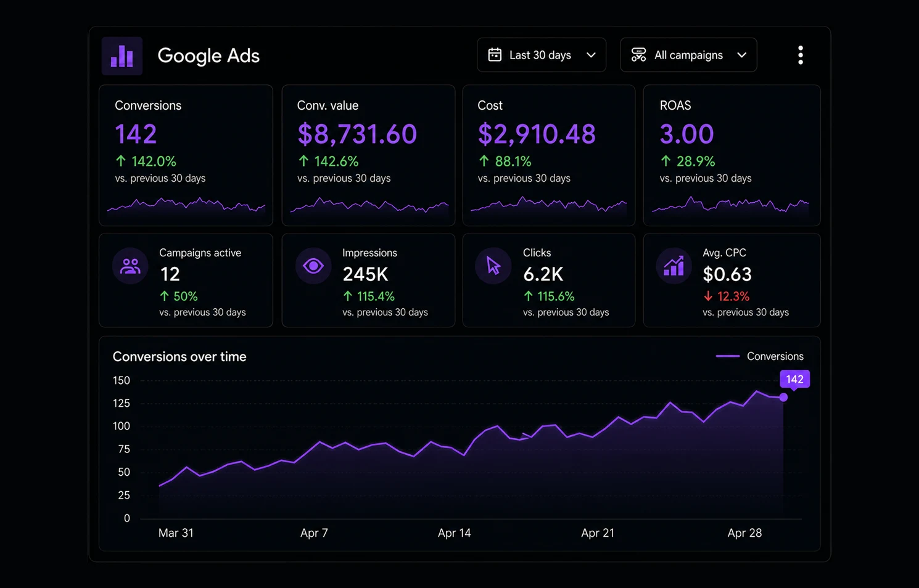
Task: Click the 115.6% clicks change
Action: tap(556, 296)
